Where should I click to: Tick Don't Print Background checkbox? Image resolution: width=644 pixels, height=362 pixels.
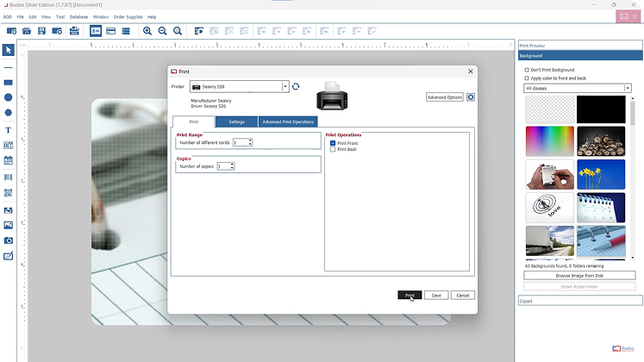[527, 70]
